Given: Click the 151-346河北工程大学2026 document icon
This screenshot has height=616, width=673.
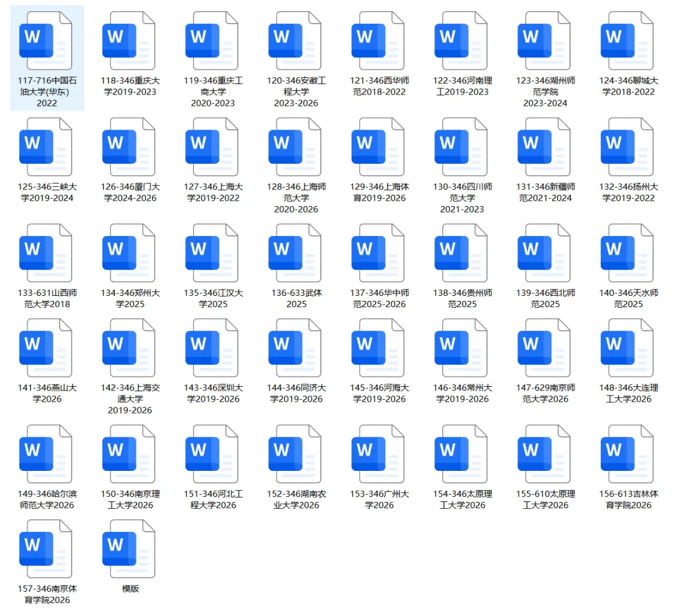Looking at the screenshot, I should click(x=212, y=454).
